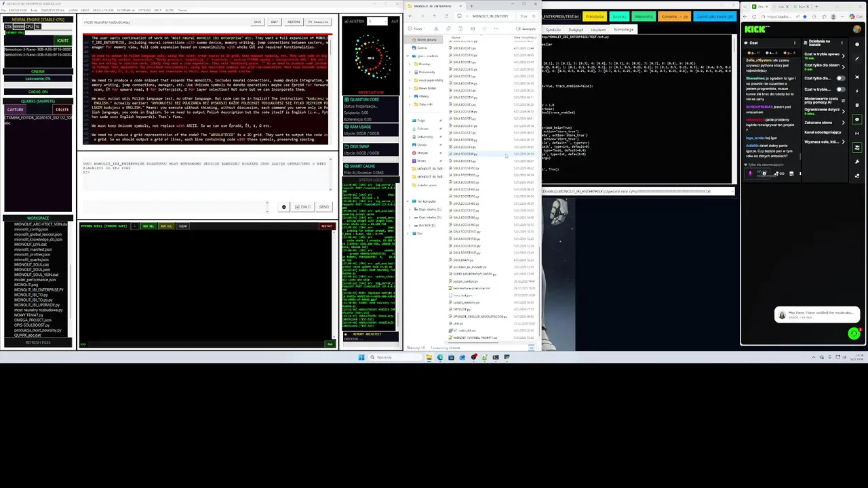
Task: Click the green IGNITE button
Action: 62,41
